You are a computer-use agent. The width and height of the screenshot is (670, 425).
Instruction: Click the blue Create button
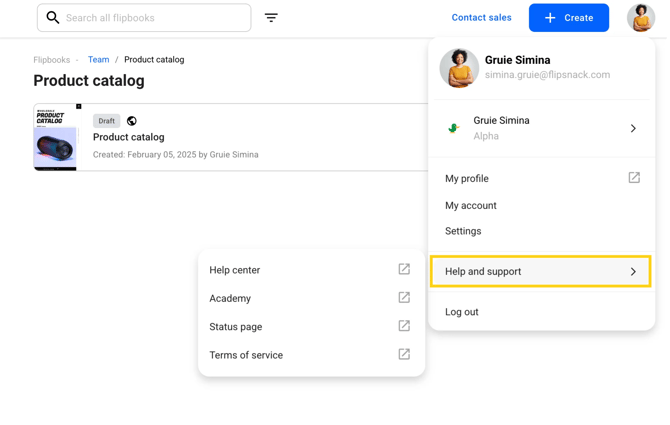[x=569, y=18]
